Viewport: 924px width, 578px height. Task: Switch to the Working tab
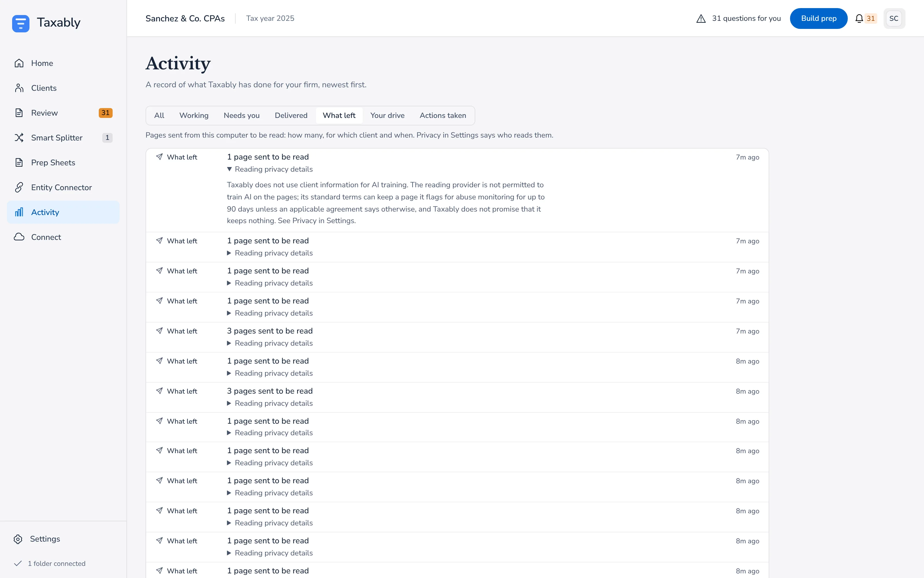[x=194, y=115]
